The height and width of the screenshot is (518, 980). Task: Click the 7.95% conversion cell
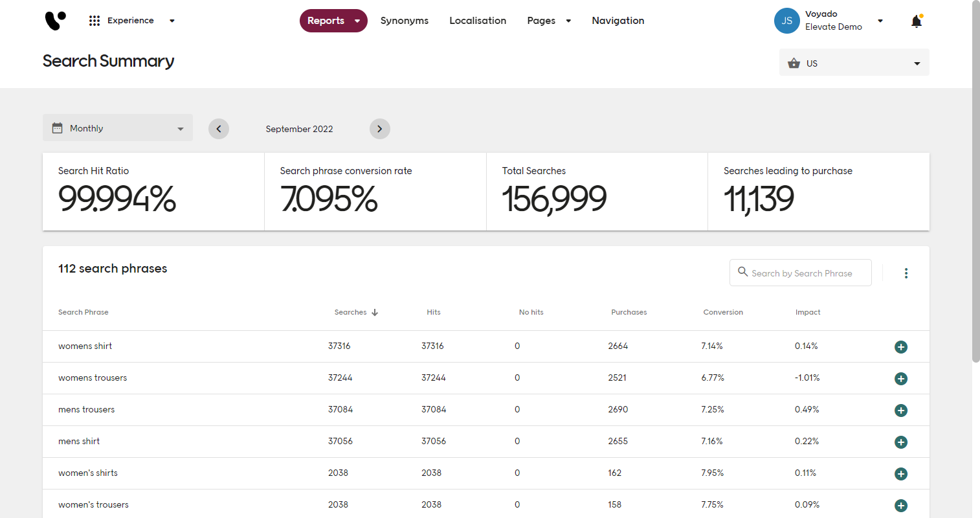(x=713, y=473)
